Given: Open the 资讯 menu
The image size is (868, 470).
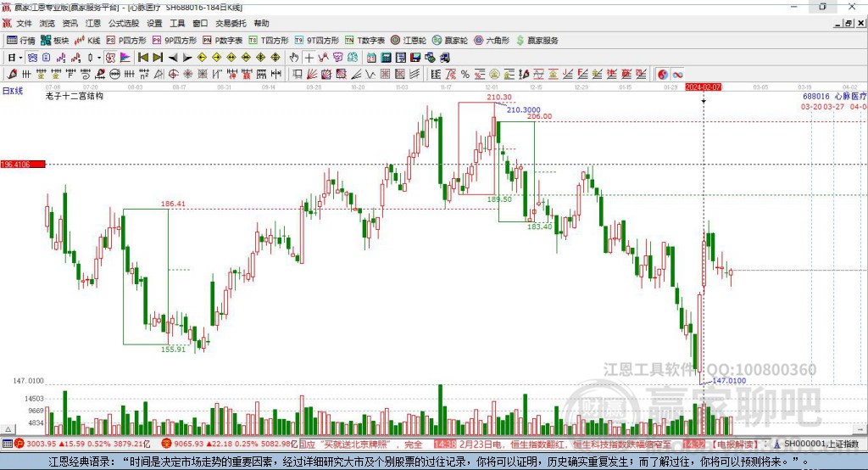Looking at the screenshot, I should 70,23.
